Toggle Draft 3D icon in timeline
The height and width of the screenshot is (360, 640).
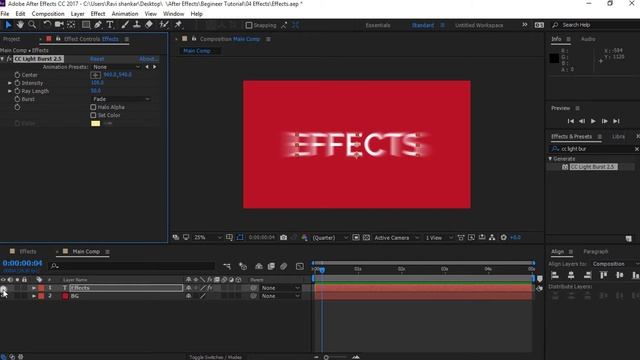click(x=243, y=267)
